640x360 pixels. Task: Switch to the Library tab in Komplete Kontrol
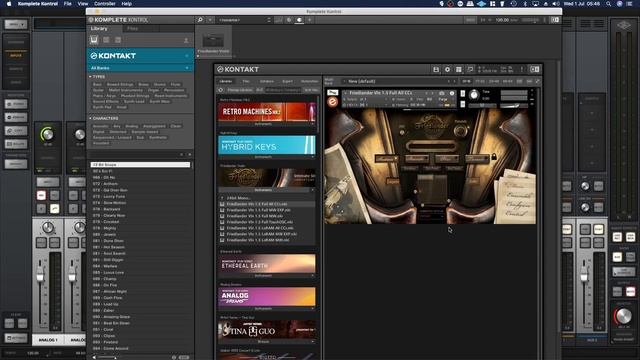click(x=99, y=29)
